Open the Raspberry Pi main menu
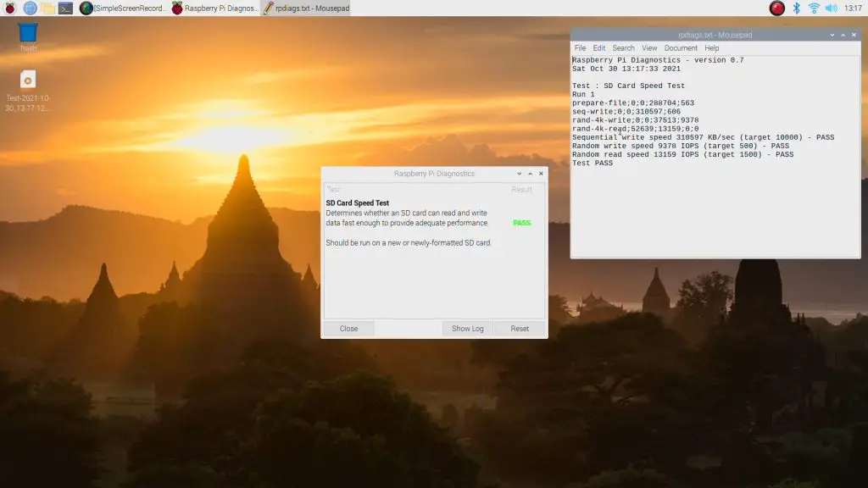 pos(9,8)
